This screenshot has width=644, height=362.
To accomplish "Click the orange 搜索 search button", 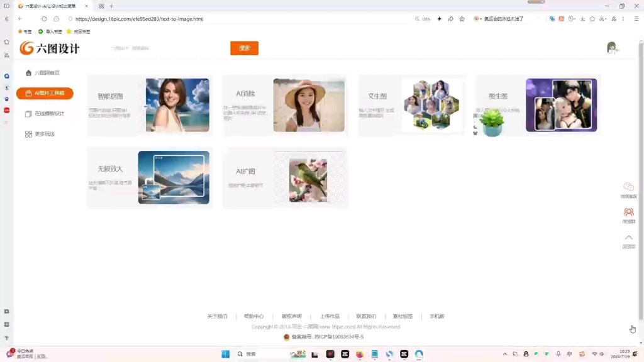I will tap(244, 48).
